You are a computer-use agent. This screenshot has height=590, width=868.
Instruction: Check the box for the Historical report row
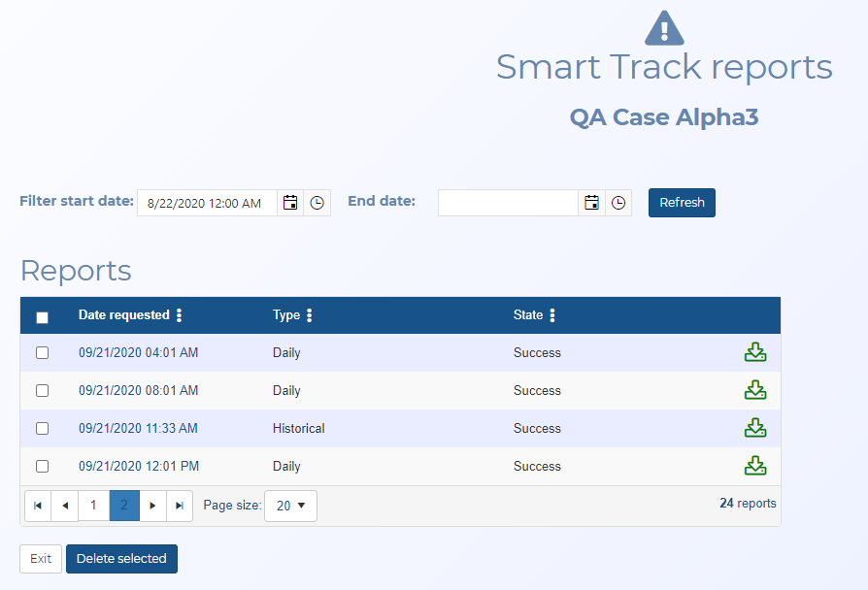(x=42, y=429)
